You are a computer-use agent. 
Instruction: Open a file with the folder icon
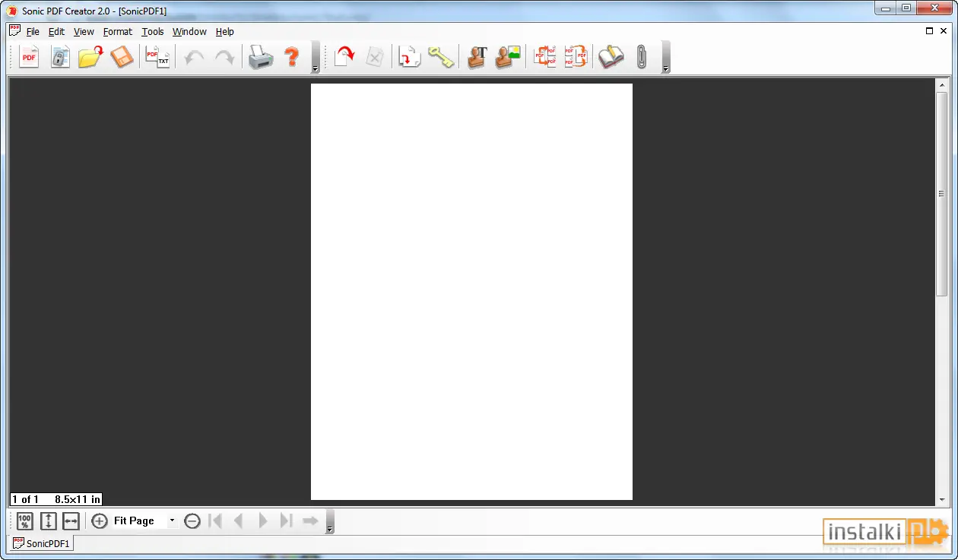tap(90, 57)
